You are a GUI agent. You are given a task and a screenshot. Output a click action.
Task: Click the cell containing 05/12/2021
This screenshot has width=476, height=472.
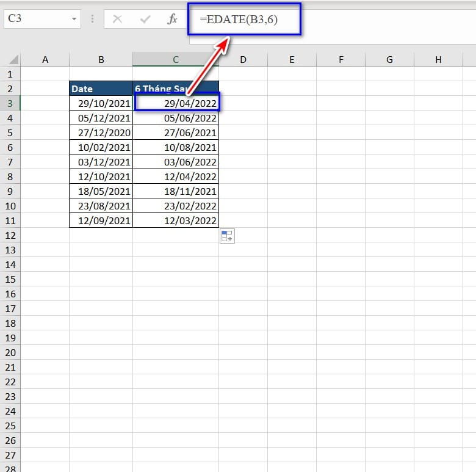pyautogui.click(x=101, y=118)
